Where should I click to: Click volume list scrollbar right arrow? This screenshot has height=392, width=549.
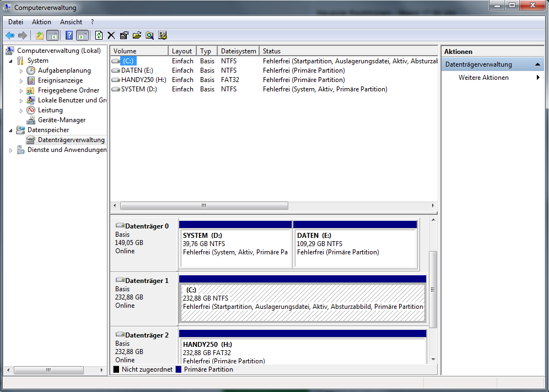click(433, 205)
